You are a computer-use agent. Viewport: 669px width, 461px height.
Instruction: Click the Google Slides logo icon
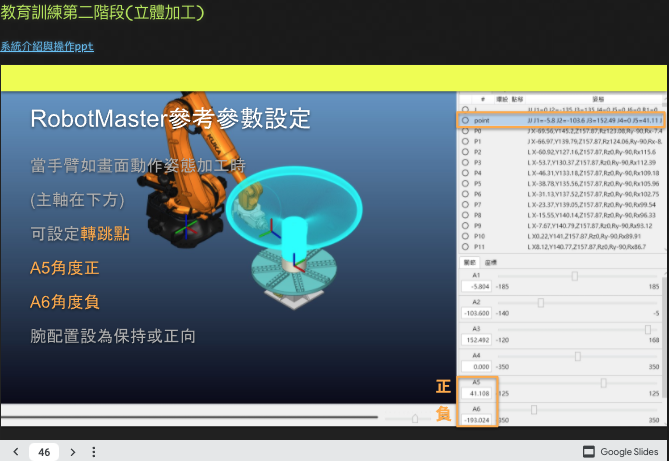(x=589, y=452)
